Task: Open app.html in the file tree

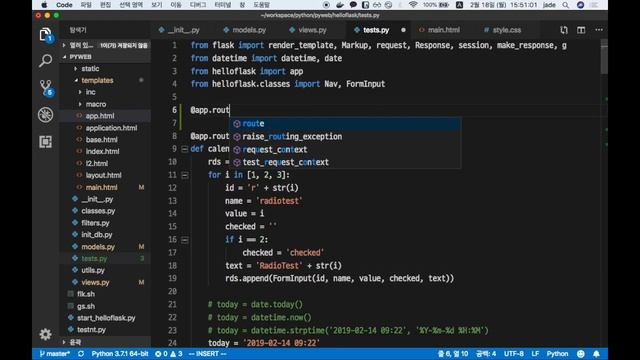Action: [100, 116]
